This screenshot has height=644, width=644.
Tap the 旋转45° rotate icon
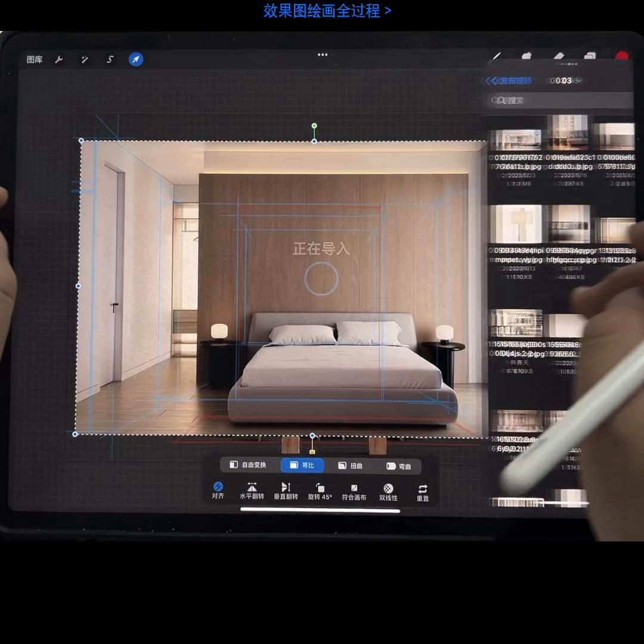pyautogui.click(x=320, y=490)
